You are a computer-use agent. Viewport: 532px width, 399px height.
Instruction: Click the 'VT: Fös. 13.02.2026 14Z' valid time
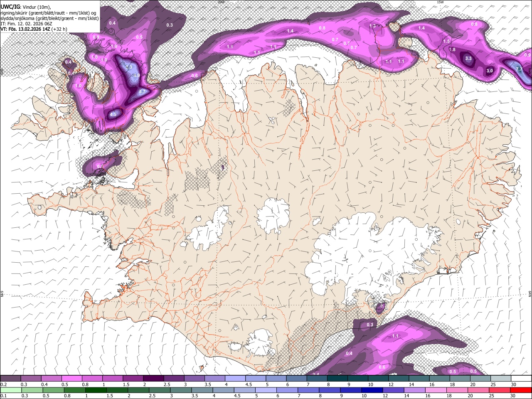(x=25, y=29)
